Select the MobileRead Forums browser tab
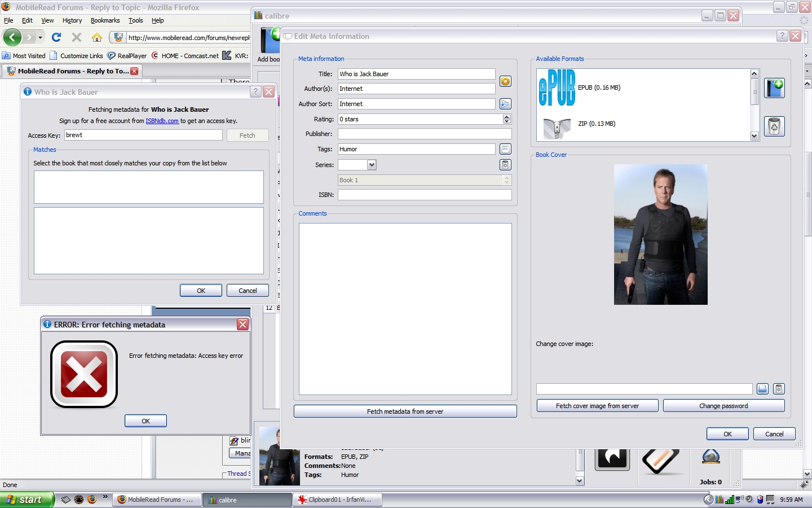Viewport: 812px width, 508px height. pos(72,71)
